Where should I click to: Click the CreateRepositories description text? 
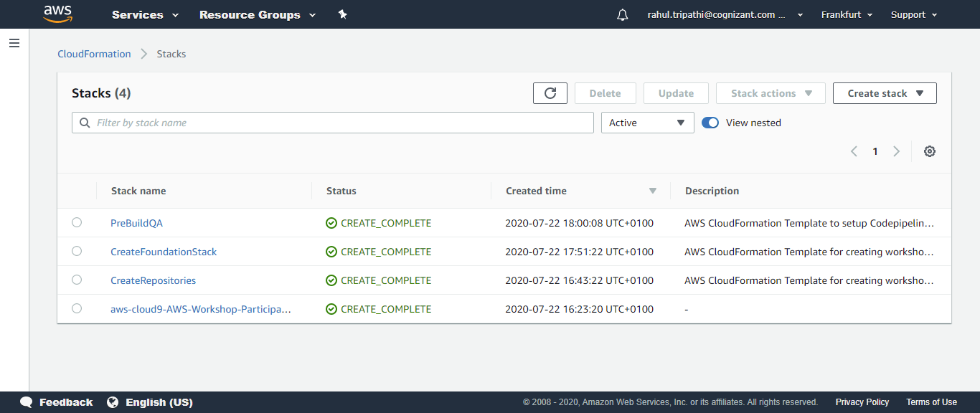(x=809, y=280)
